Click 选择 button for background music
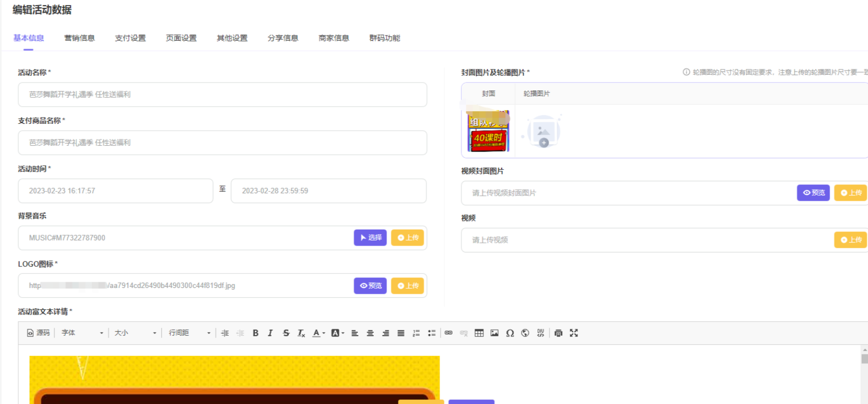Image resolution: width=868 pixels, height=404 pixels. pyautogui.click(x=370, y=238)
